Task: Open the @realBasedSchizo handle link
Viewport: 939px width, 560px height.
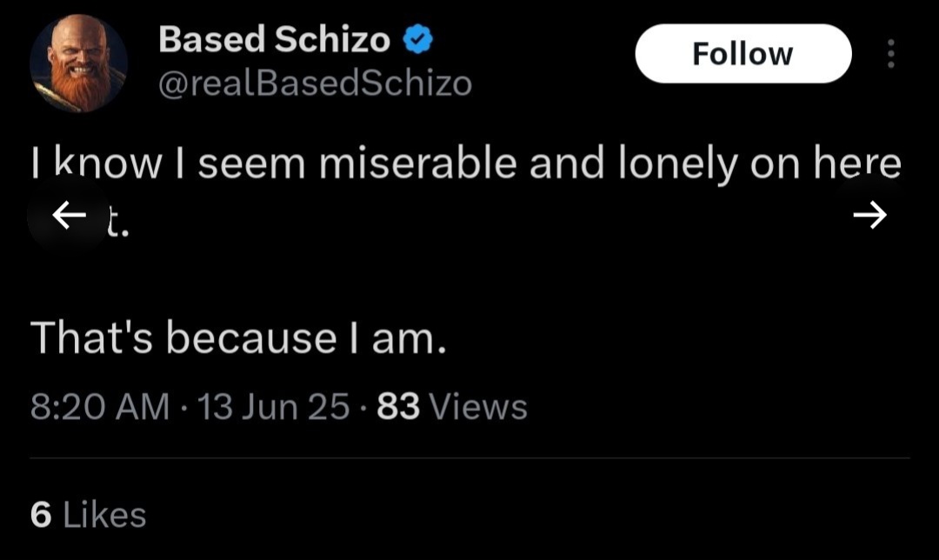Action: 315,83
